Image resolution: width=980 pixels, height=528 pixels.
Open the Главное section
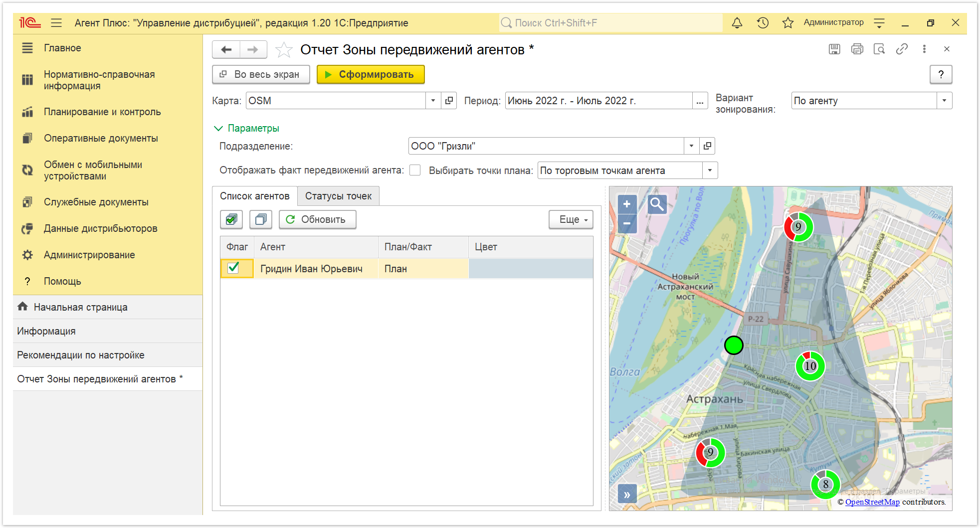(x=62, y=48)
